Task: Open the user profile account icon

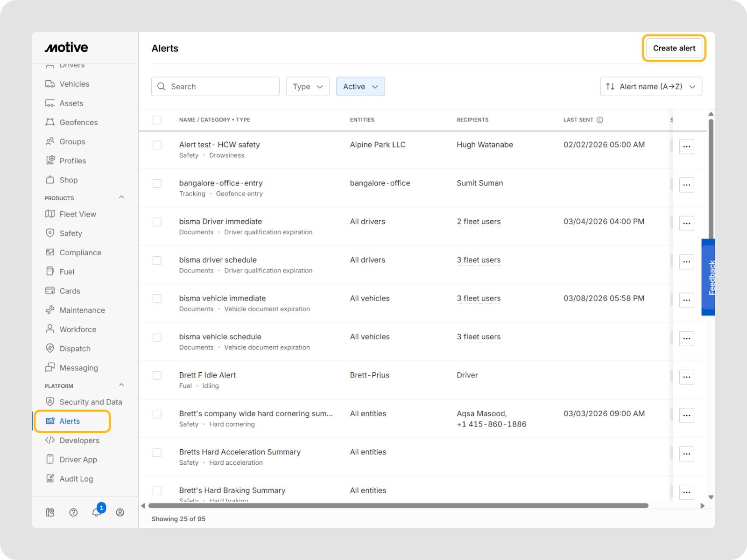Action: pyautogui.click(x=120, y=512)
